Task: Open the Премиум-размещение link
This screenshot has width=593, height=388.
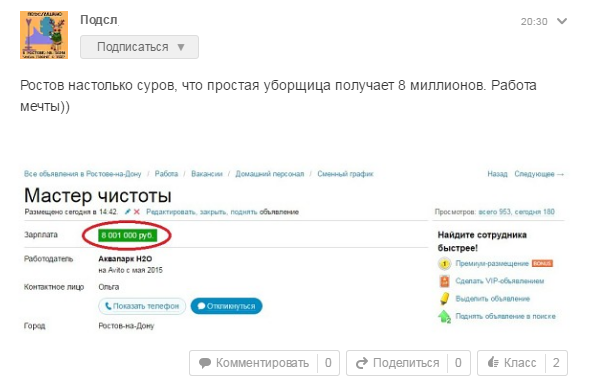Action: [492, 263]
